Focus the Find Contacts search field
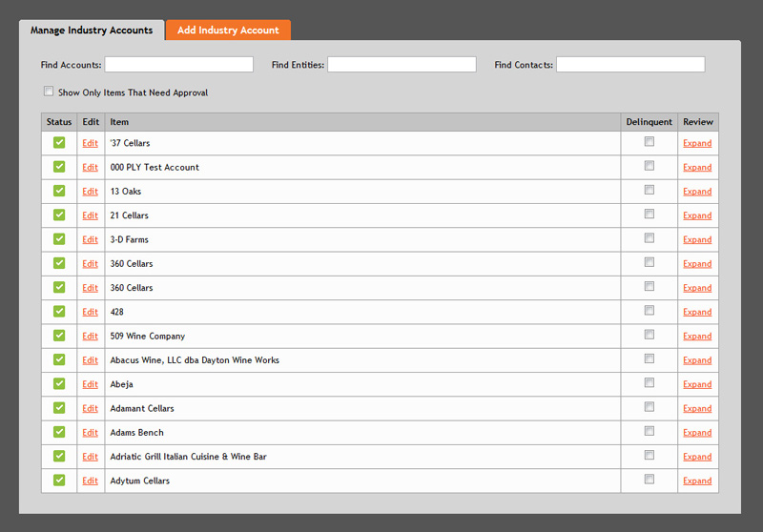 (630, 64)
